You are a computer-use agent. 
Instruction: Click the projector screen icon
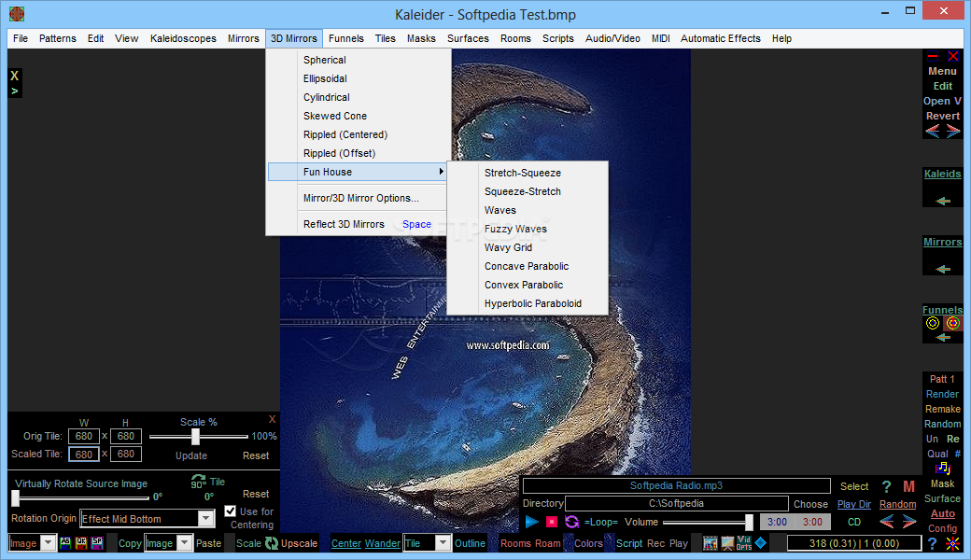coord(727,543)
